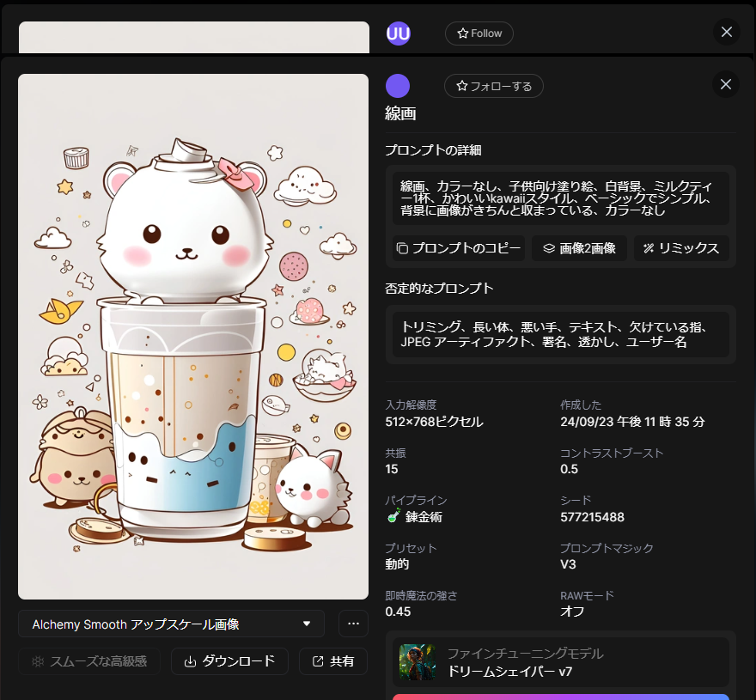Screen dimensions: 756x700
Task: Download the image with ダウンロード
Action: tap(229, 660)
